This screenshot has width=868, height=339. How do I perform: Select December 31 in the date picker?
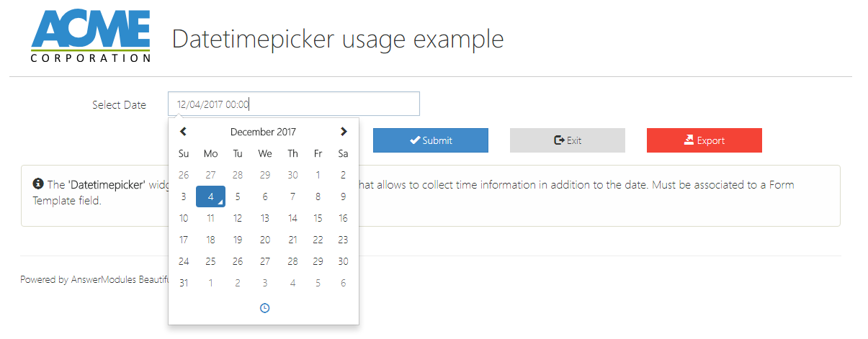click(x=184, y=283)
